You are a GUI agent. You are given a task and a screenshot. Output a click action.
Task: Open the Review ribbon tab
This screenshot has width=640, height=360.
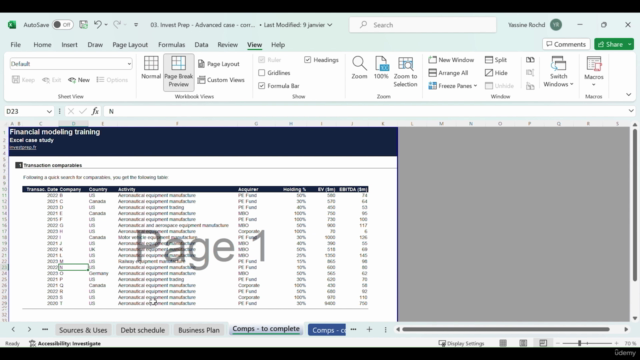227,44
